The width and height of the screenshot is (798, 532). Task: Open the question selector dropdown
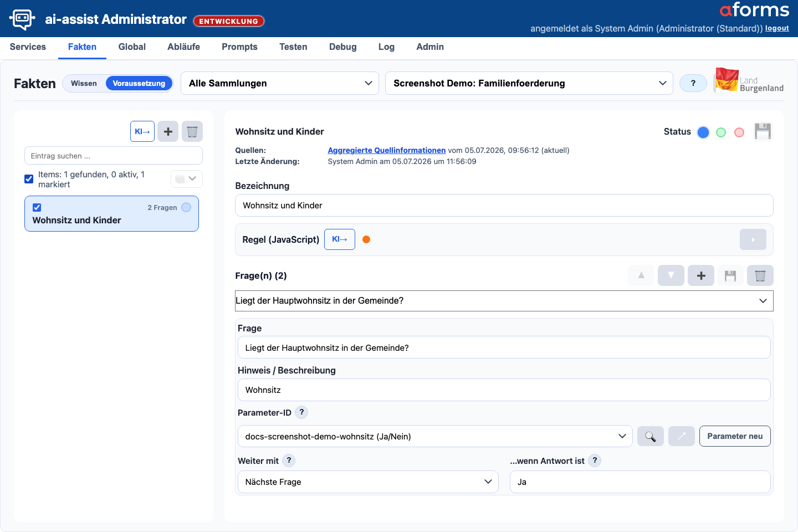click(504, 301)
